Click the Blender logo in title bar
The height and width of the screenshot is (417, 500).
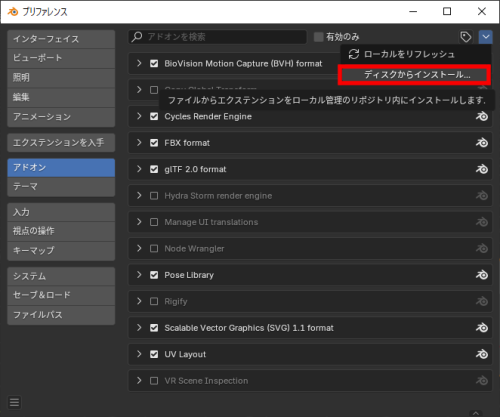point(13,12)
